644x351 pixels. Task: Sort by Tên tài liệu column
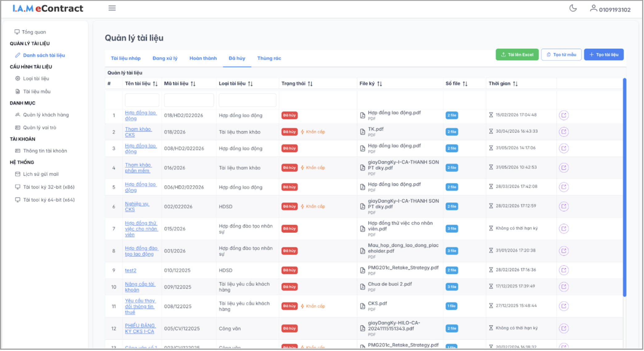pos(155,84)
